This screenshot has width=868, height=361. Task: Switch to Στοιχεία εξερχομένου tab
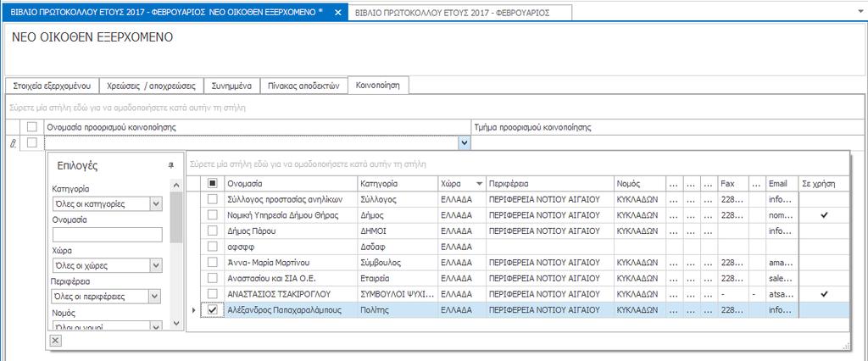click(x=52, y=86)
